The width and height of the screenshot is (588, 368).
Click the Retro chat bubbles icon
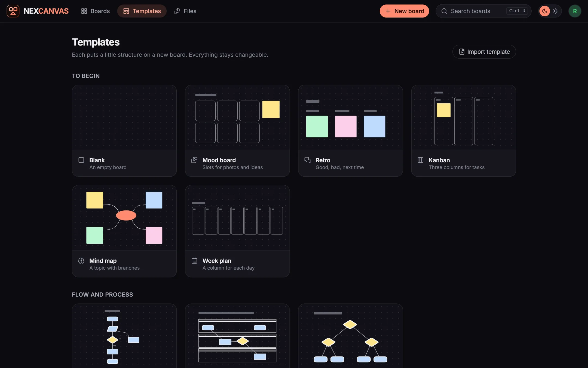click(x=307, y=160)
